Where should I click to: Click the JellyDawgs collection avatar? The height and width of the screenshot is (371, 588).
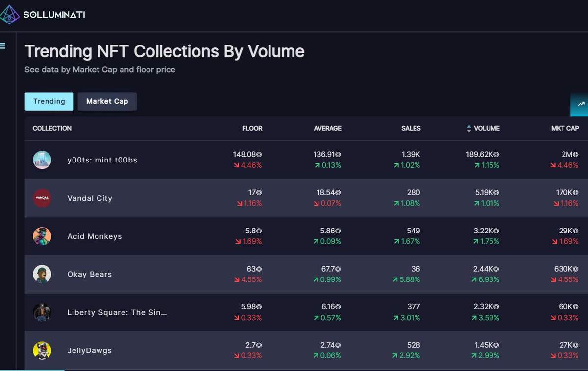pyautogui.click(x=42, y=350)
